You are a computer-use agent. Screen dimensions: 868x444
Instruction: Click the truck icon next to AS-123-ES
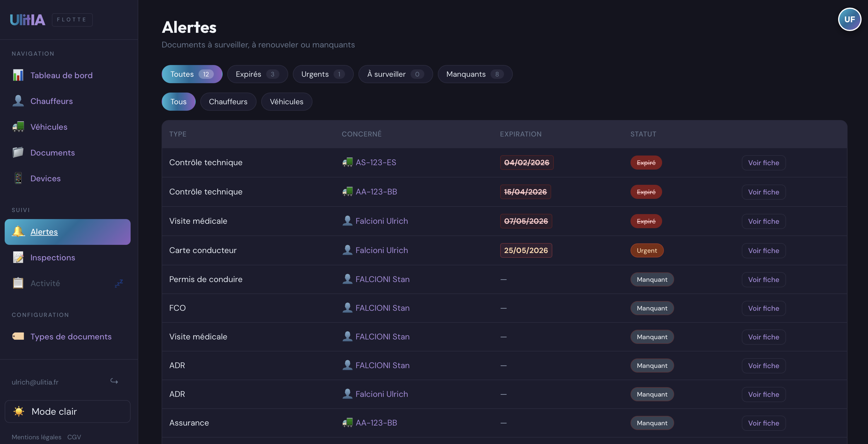(x=347, y=162)
